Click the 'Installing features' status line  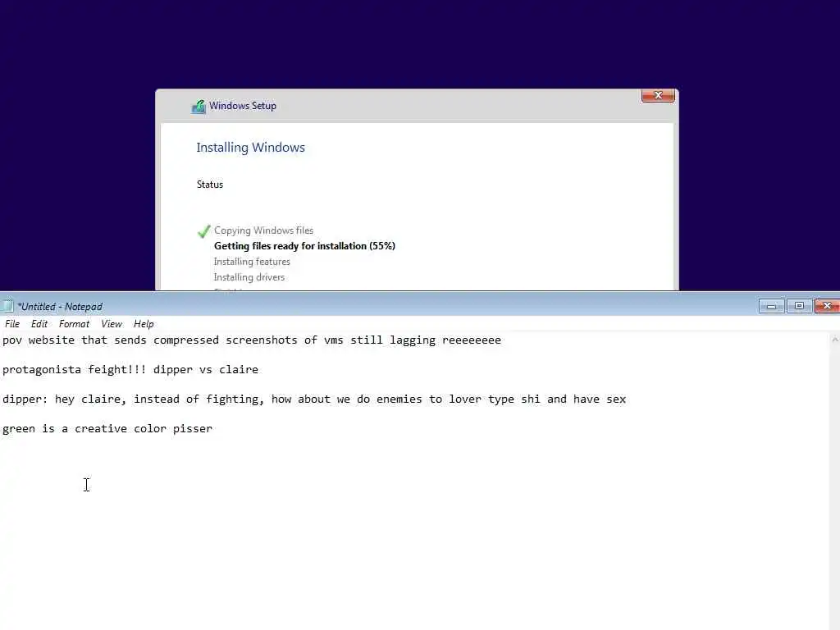[252, 262]
